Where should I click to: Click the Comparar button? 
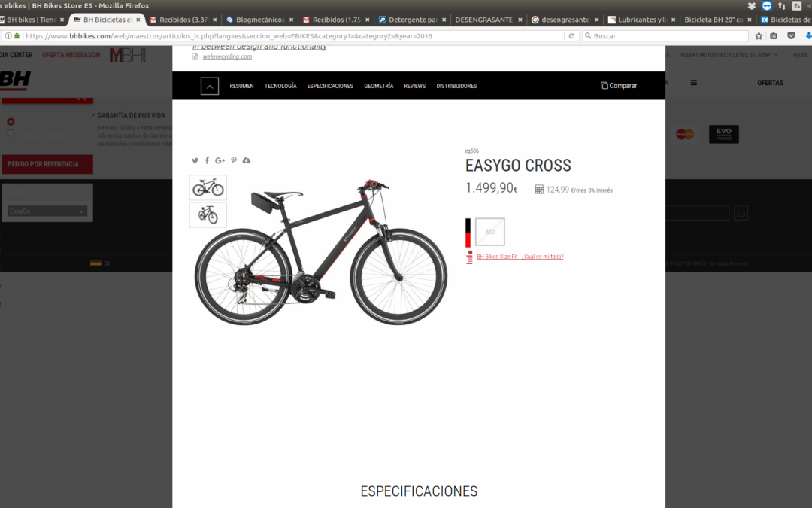(x=619, y=86)
